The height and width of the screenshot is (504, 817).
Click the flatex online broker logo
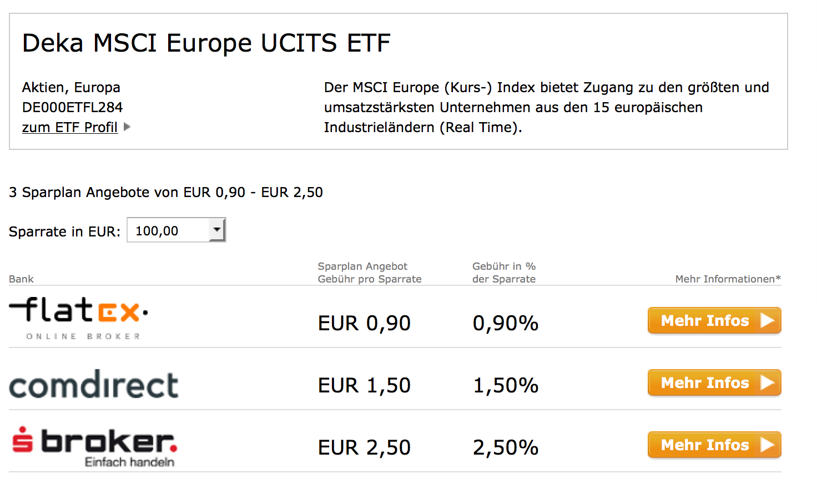pyautogui.click(x=79, y=317)
